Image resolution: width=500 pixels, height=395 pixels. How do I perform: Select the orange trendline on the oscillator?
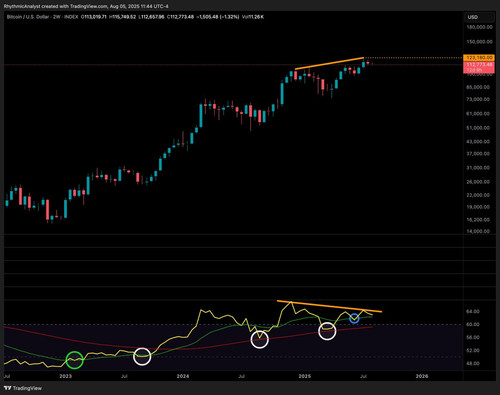329,306
